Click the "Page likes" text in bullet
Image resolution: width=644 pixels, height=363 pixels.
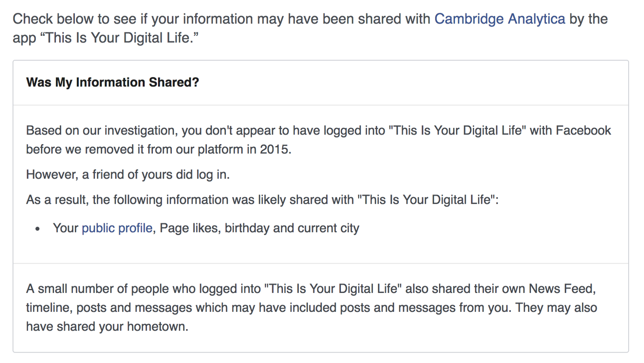(x=188, y=228)
